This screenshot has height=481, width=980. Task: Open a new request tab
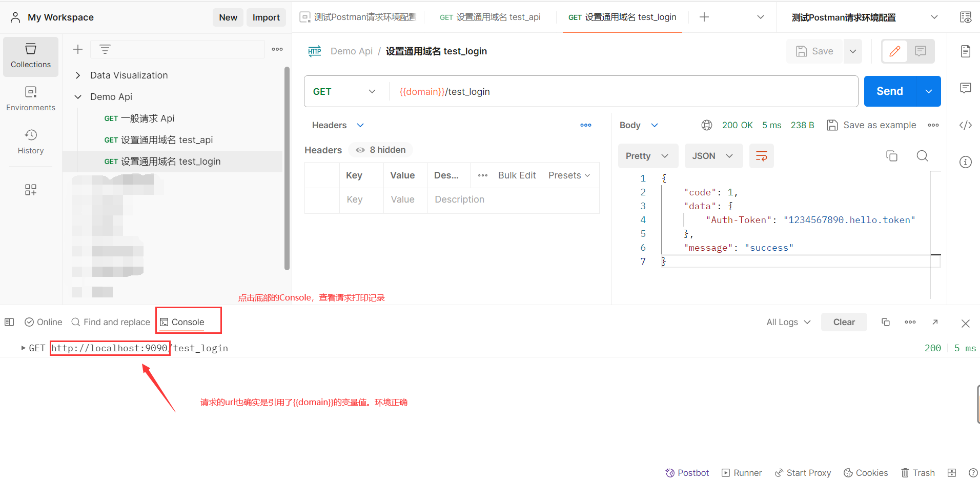pos(704,17)
